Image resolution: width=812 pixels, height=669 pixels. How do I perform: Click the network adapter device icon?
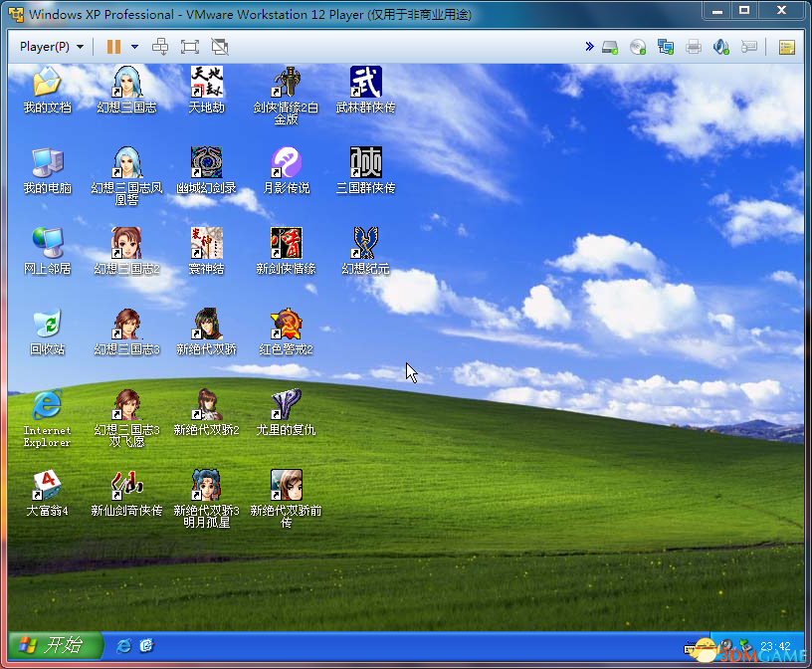[x=666, y=47]
